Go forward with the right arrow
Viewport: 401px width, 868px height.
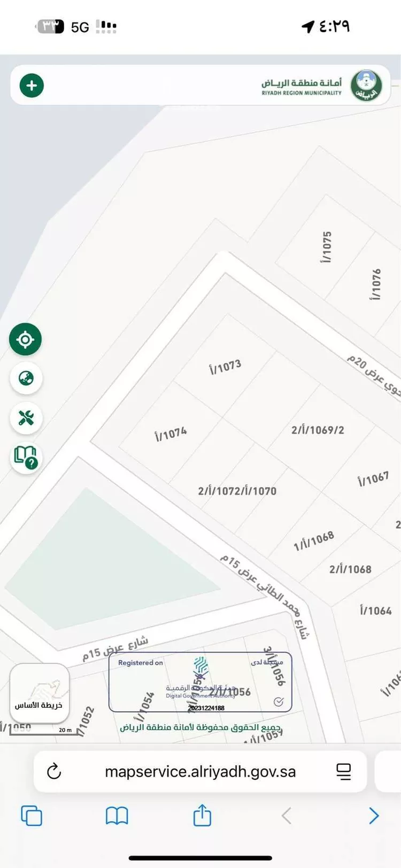pyautogui.click(x=374, y=816)
